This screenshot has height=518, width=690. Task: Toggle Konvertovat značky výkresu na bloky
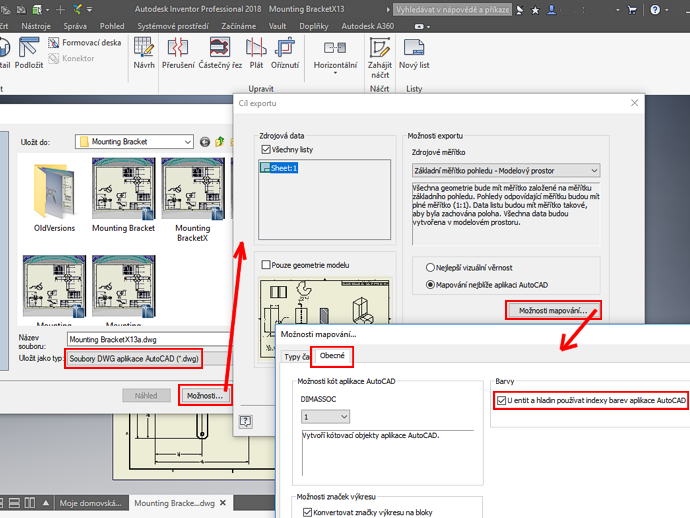[307, 512]
